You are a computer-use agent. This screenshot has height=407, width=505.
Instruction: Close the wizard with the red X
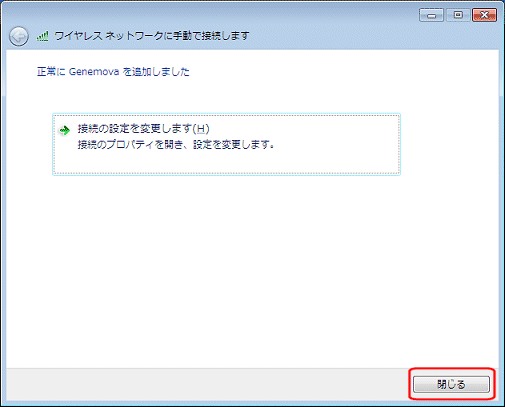click(x=484, y=15)
